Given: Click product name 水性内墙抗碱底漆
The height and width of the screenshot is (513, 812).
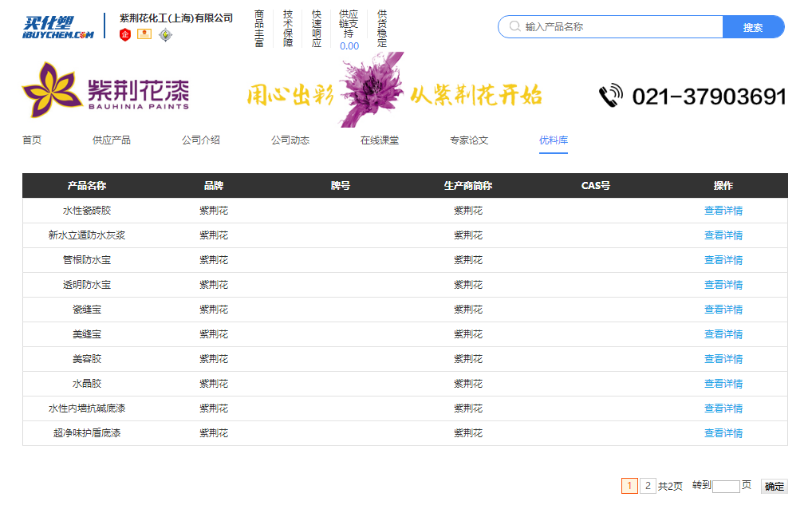Looking at the screenshot, I should pyautogui.click(x=87, y=408).
